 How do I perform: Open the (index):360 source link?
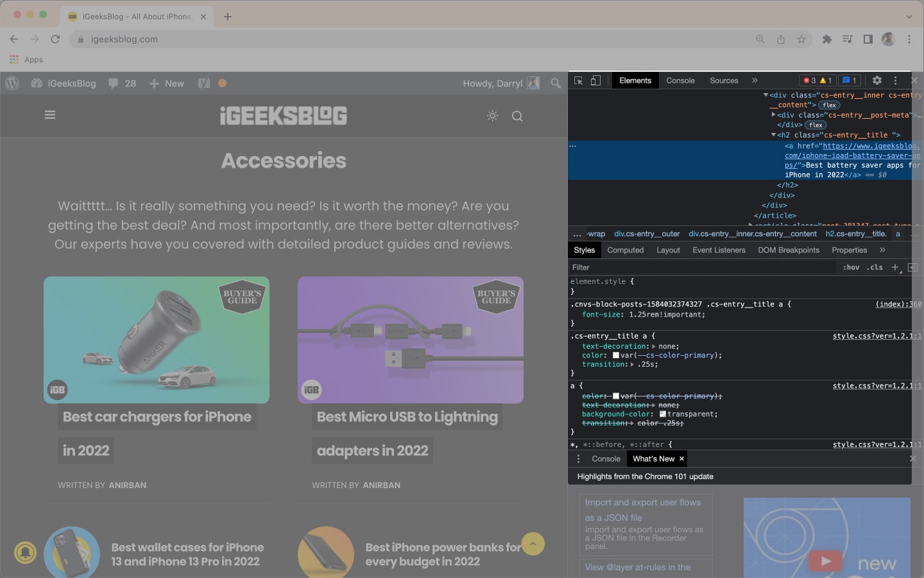tap(898, 304)
